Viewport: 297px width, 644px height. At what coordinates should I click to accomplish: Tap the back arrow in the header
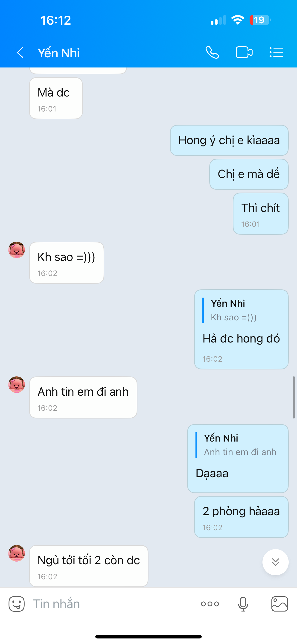pyautogui.click(x=20, y=53)
